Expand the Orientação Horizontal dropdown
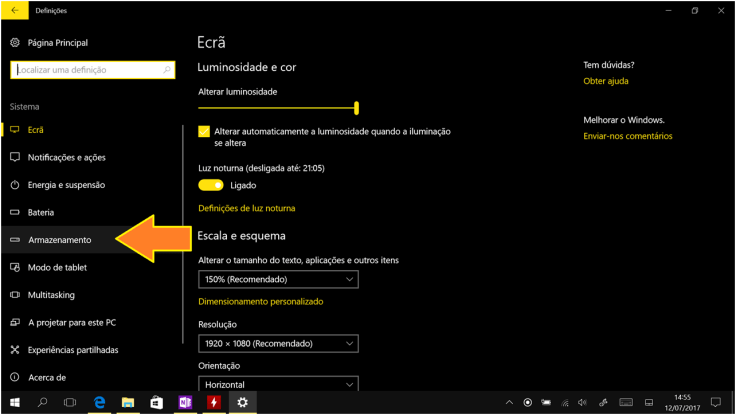 click(278, 384)
